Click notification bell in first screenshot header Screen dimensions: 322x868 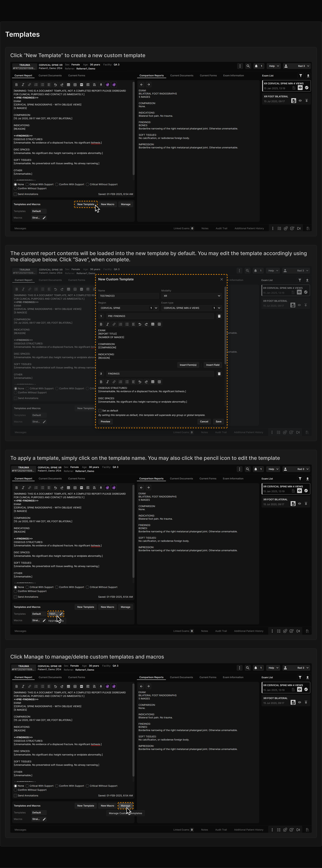[x=256, y=66]
